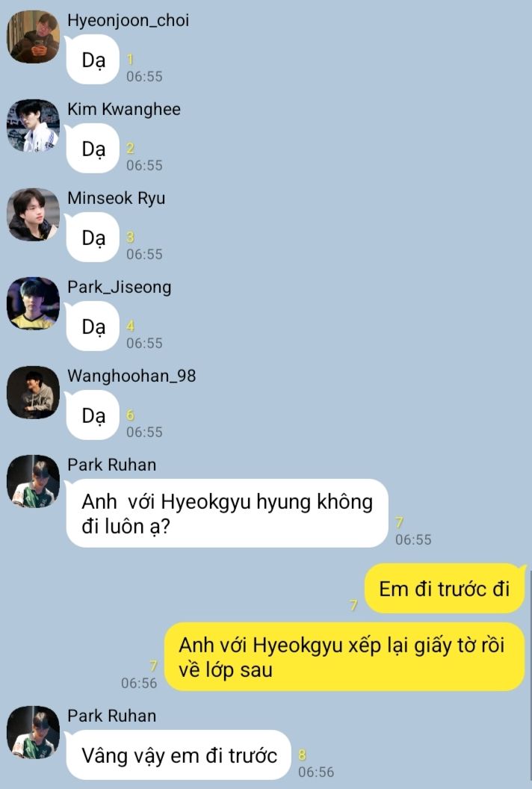Image resolution: width=532 pixels, height=789 pixels.
Task: Tap Park Ruhan's avatar beside the last message
Action: pos(33,733)
